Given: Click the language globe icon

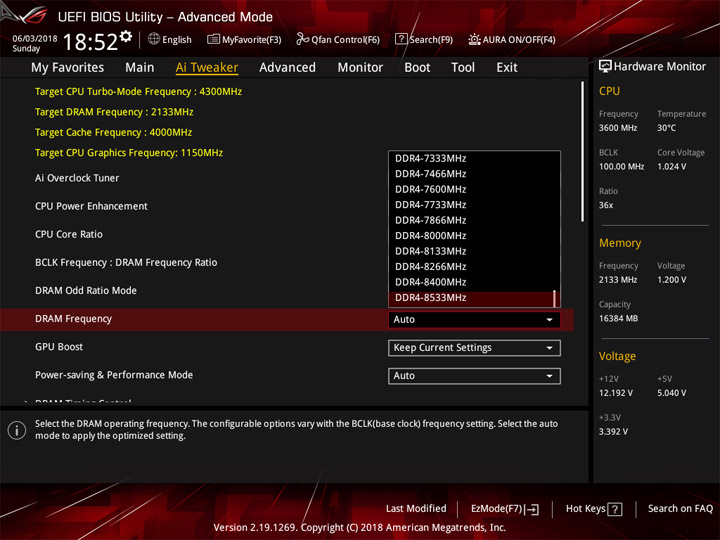Looking at the screenshot, I should point(154,39).
